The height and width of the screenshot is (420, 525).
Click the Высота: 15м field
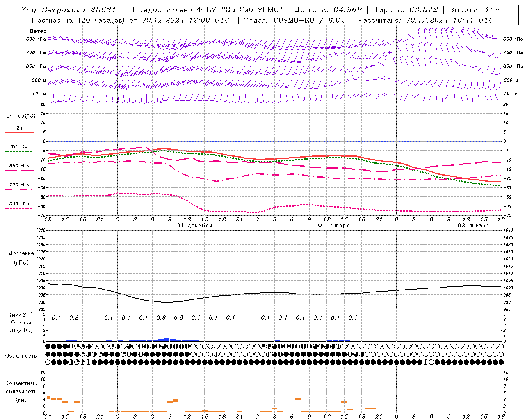click(x=475, y=10)
